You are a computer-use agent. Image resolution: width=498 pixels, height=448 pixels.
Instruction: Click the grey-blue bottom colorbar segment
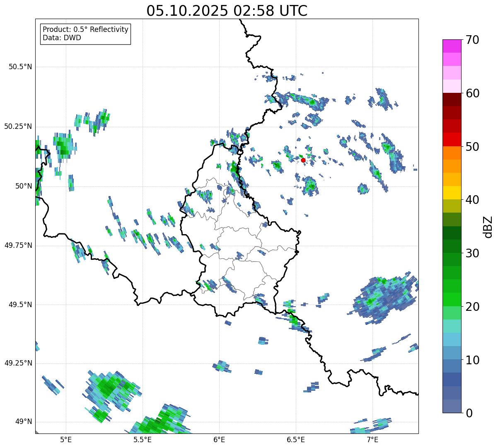coord(452,406)
